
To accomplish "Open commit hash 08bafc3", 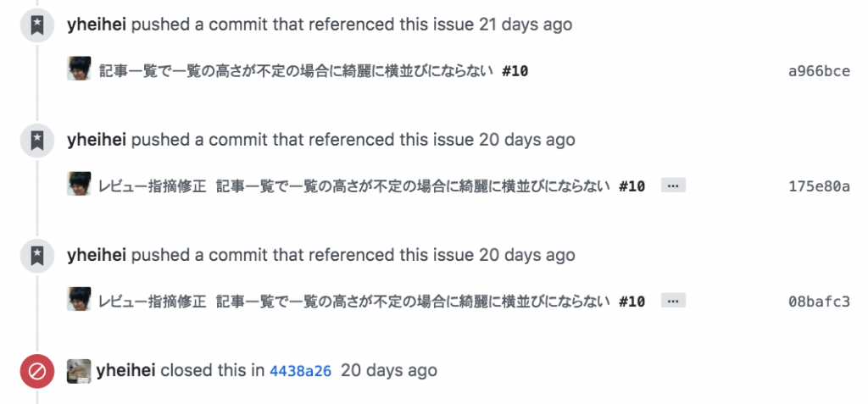I will (820, 302).
